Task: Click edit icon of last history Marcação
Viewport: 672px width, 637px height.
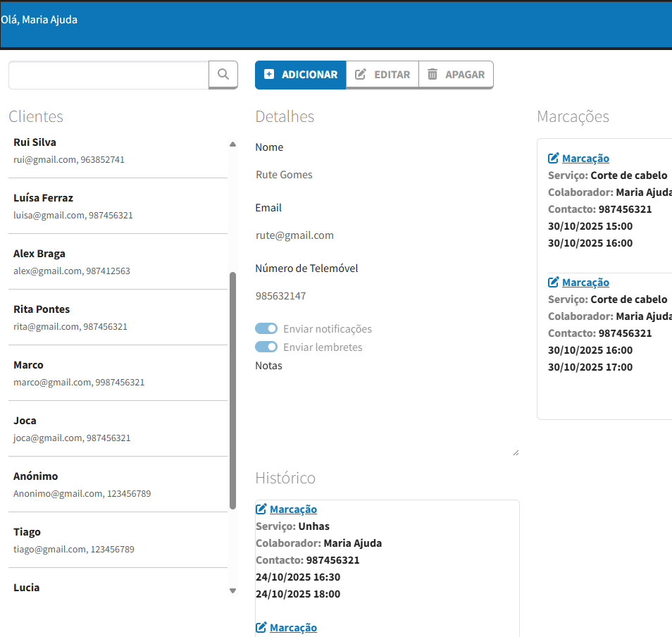Action: 261,628
